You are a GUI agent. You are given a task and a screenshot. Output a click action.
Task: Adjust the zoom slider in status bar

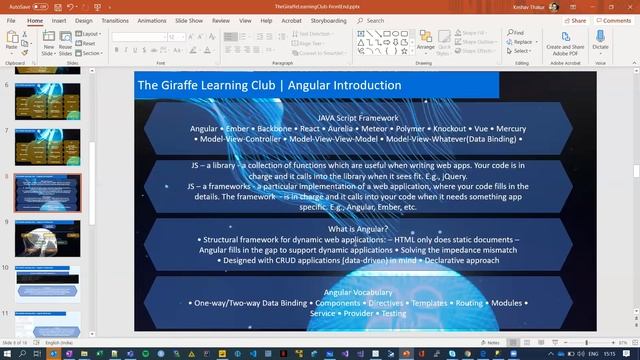pos(587,342)
